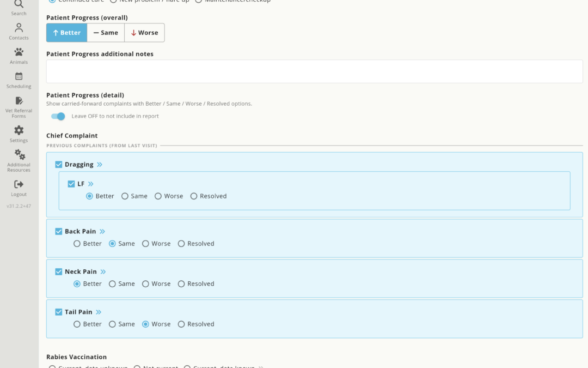Choose the Worse overall progress button
Screen dimensions: 588x368
pos(144,33)
